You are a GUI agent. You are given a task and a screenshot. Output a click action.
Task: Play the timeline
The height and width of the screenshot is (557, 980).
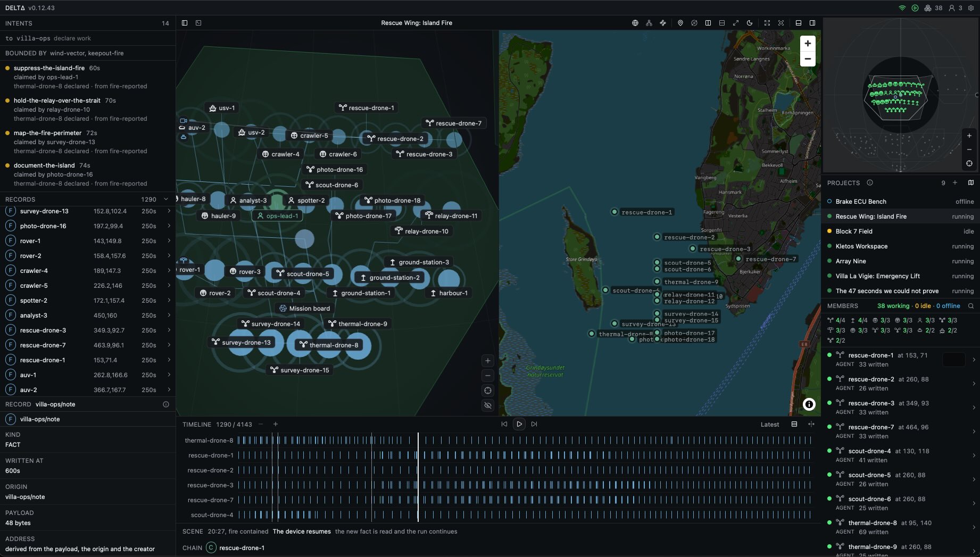[519, 424]
